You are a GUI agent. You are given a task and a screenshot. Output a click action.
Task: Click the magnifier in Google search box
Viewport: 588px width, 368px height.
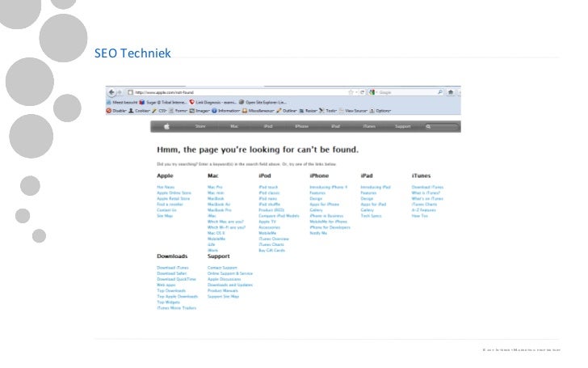[440, 92]
